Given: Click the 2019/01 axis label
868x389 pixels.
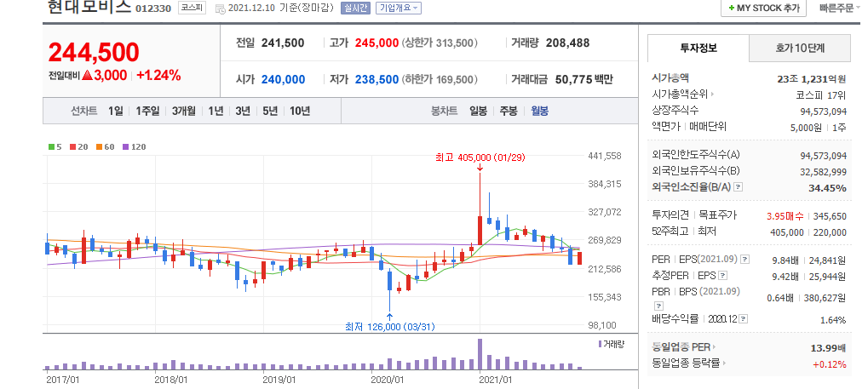Looking at the screenshot, I should [x=279, y=380].
